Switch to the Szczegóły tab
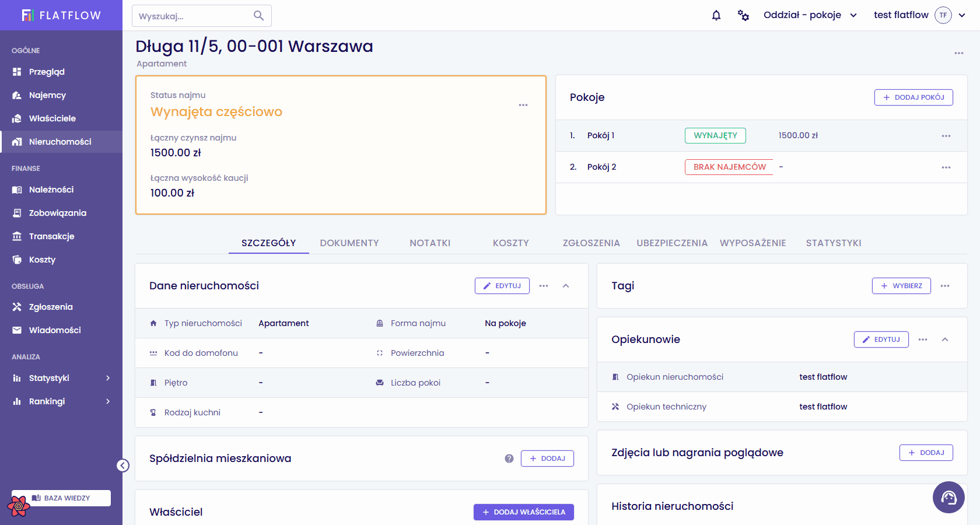Image resolution: width=980 pixels, height=525 pixels. (x=269, y=243)
